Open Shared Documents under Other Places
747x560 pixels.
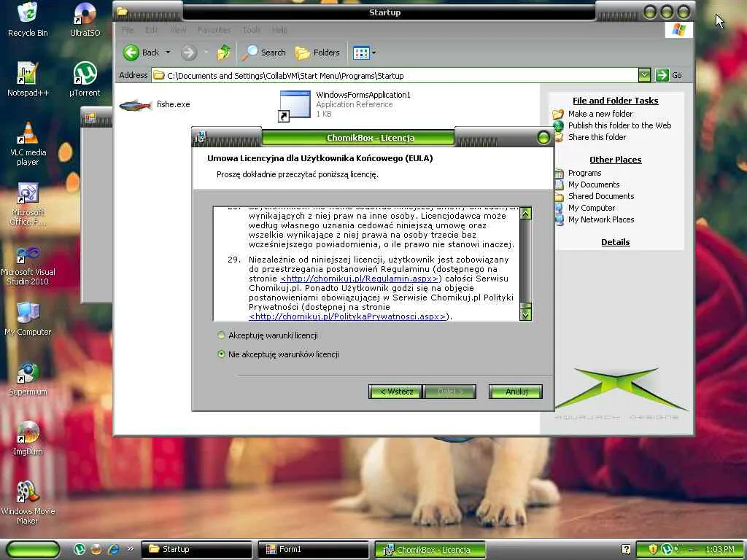[x=601, y=196]
